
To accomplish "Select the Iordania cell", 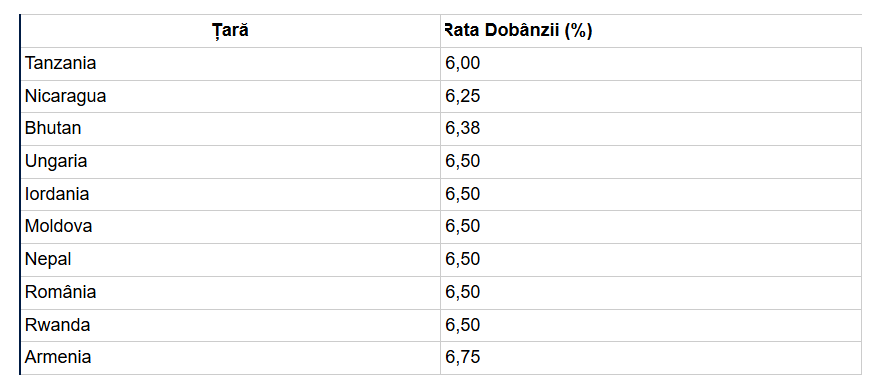I will (x=231, y=194).
